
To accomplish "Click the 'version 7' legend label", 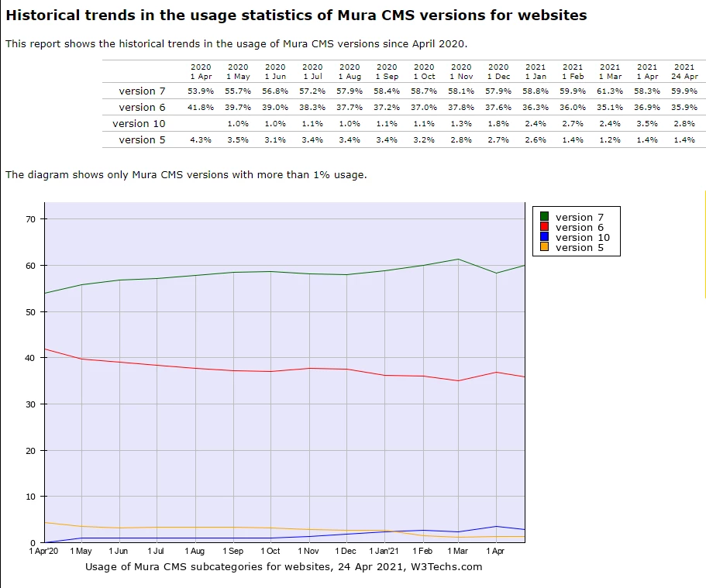I will pyautogui.click(x=580, y=217).
